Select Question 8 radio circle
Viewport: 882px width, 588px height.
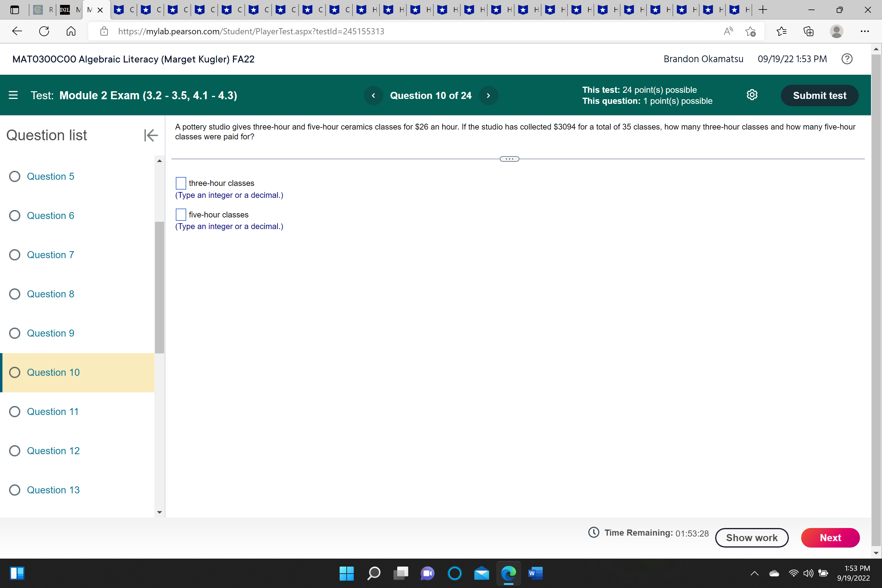pos(15,294)
